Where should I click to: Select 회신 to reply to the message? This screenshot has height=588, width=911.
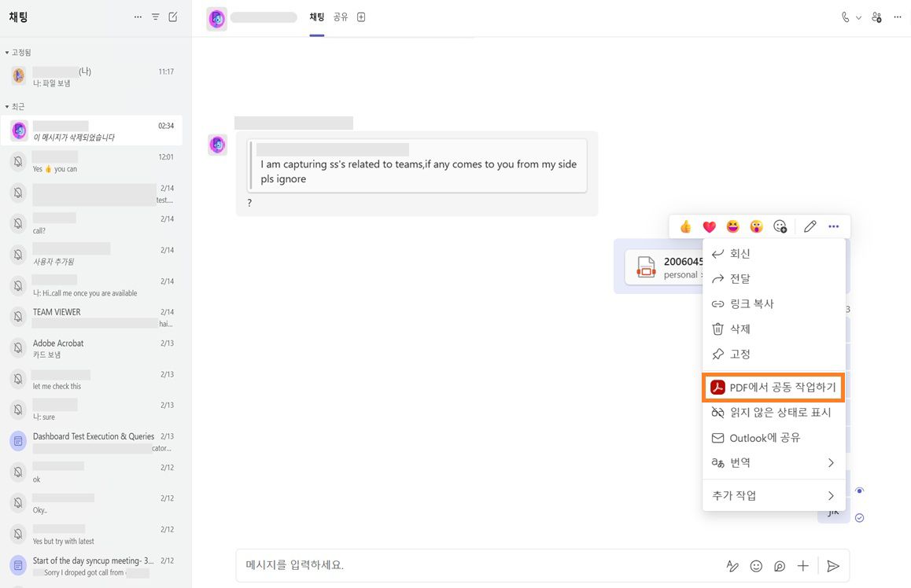(739, 253)
